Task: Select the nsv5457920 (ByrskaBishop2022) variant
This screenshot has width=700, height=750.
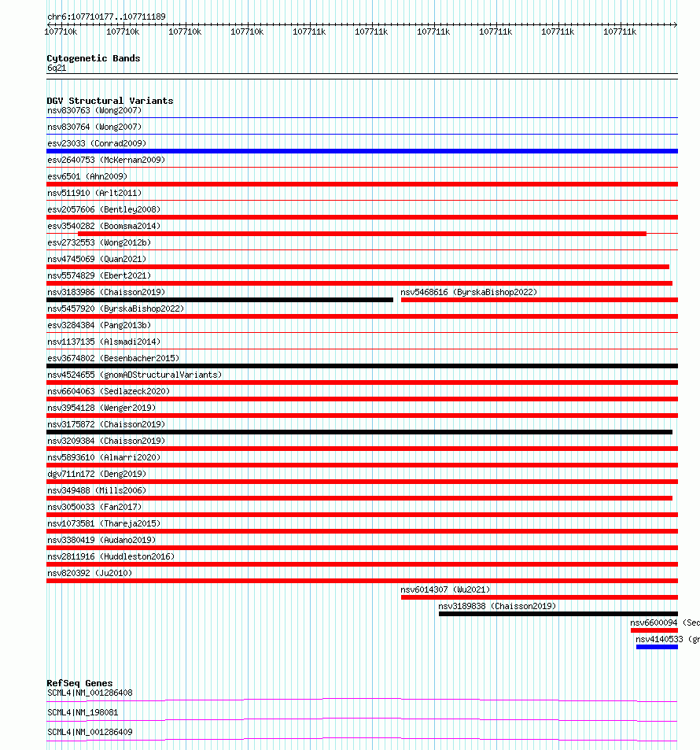Action: 116,309
